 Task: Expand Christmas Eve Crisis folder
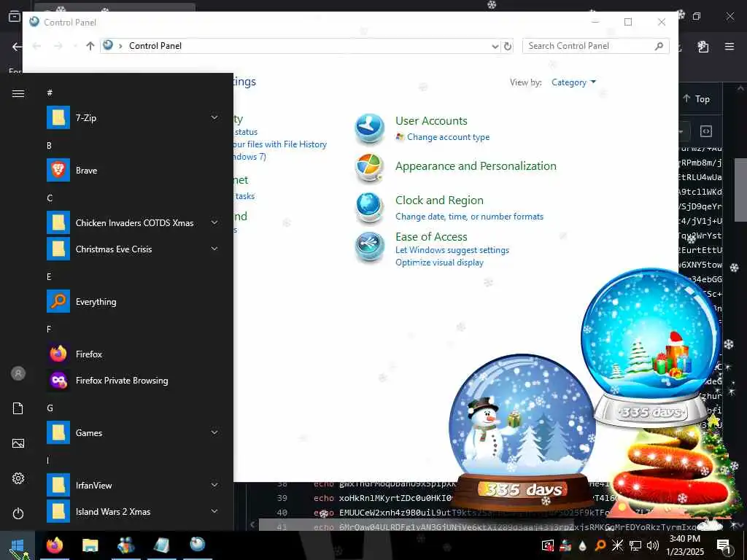[214, 249]
